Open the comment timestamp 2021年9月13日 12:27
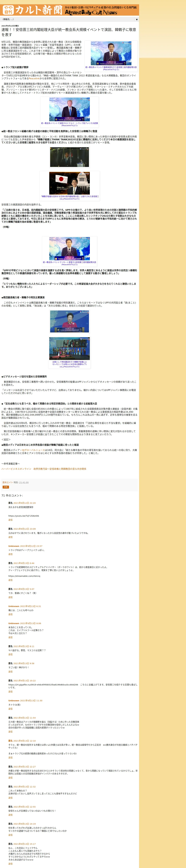 [x=24, y=767]
